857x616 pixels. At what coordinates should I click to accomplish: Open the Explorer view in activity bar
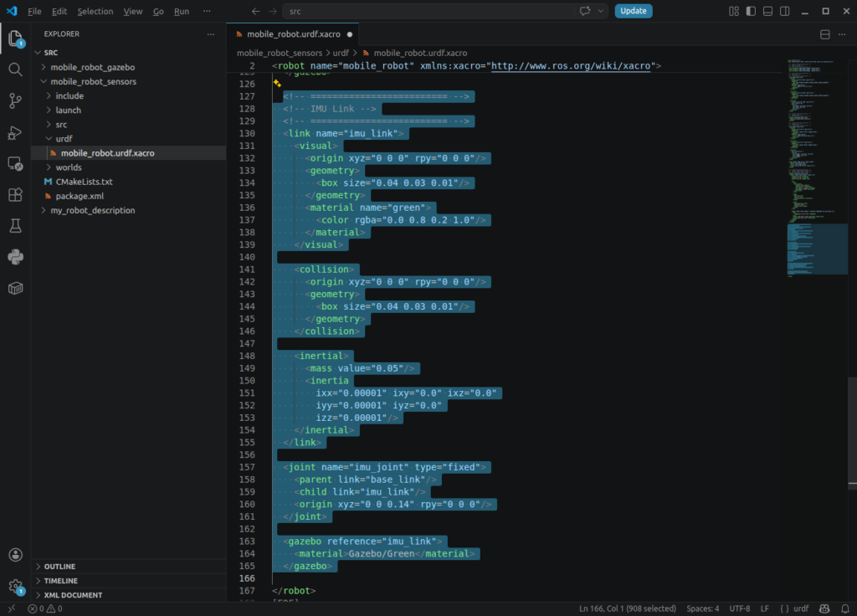click(15, 38)
